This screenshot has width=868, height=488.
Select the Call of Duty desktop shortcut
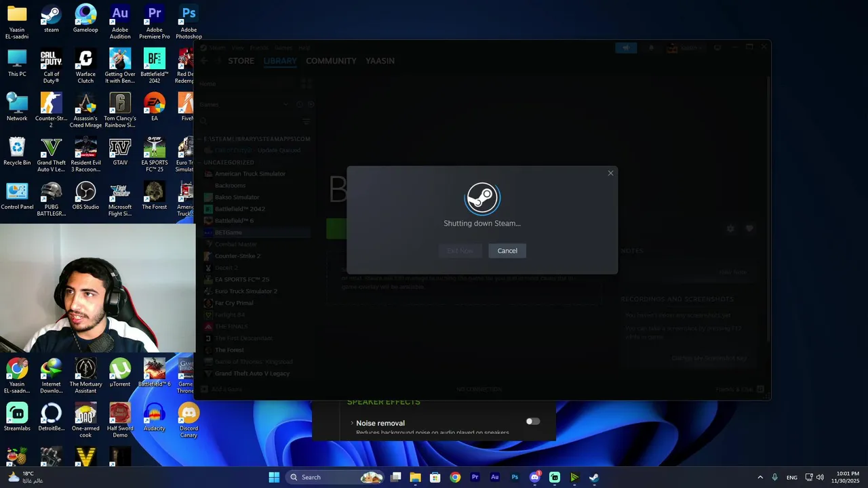pyautogui.click(x=51, y=66)
